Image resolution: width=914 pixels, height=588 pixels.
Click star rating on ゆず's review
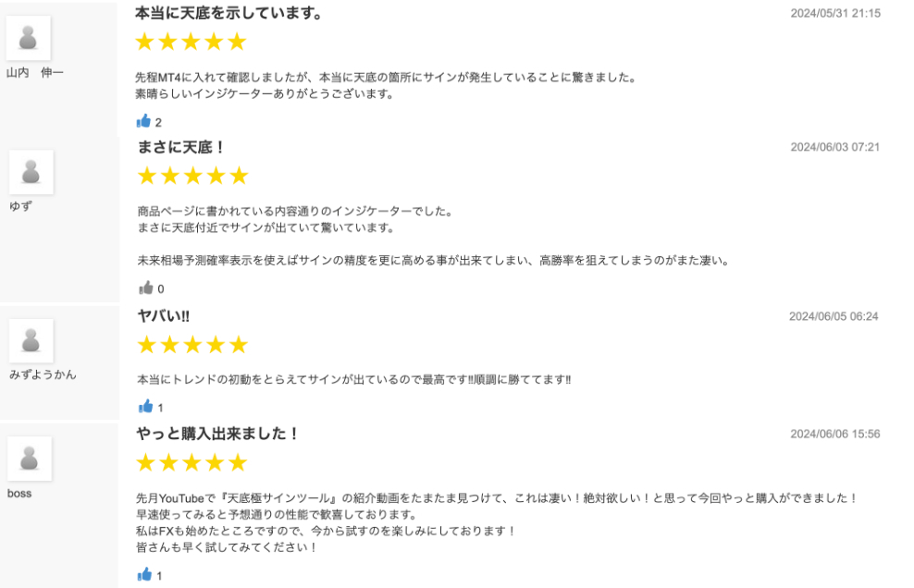192,176
